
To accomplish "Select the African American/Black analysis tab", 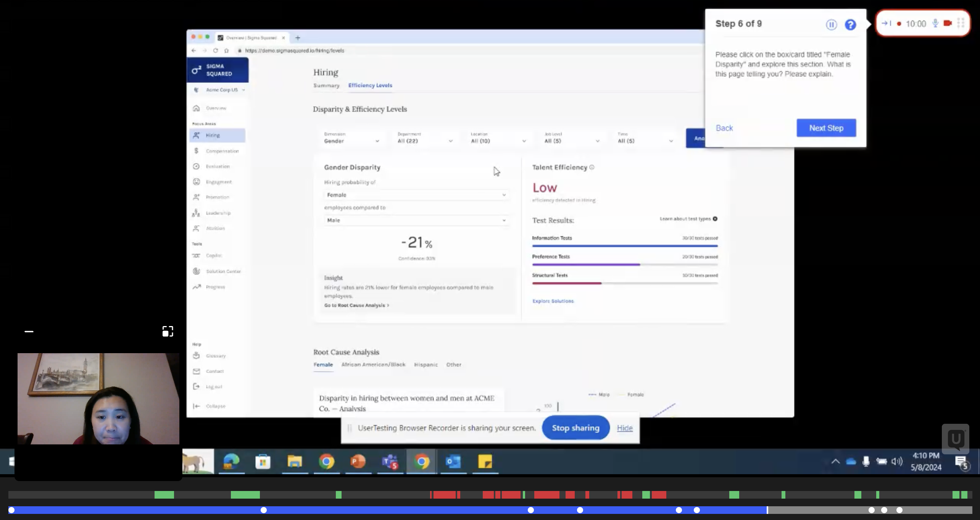I will 373,365.
